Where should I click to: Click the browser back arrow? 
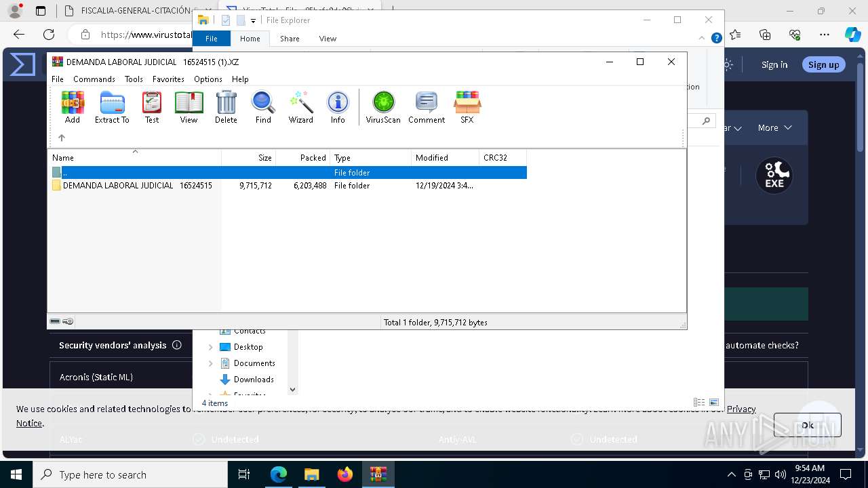pos(19,35)
